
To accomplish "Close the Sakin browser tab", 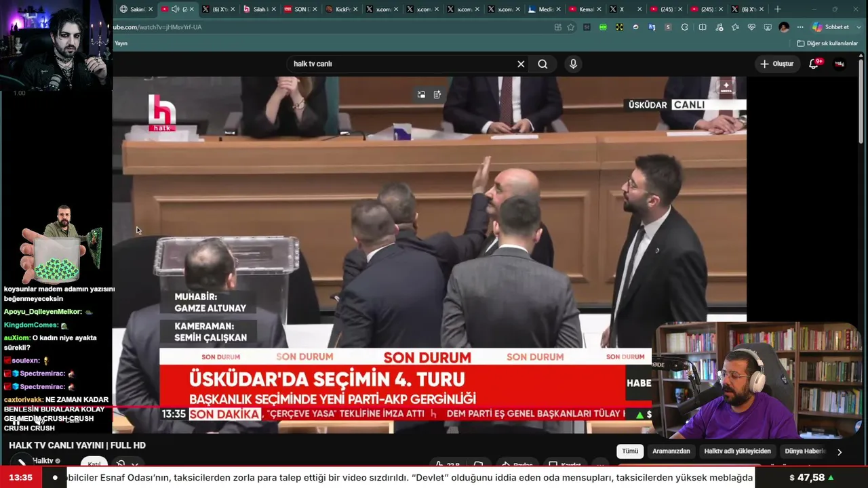I will point(151,9).
